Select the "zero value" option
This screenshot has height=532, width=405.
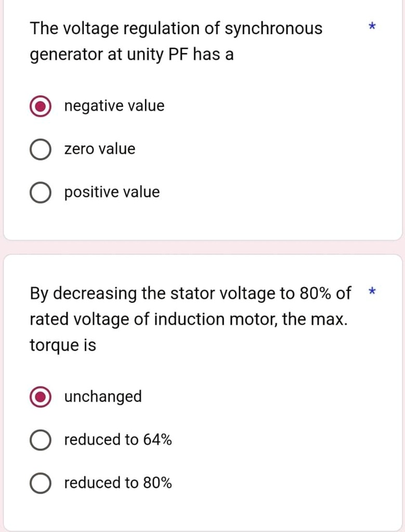point(40,149)
